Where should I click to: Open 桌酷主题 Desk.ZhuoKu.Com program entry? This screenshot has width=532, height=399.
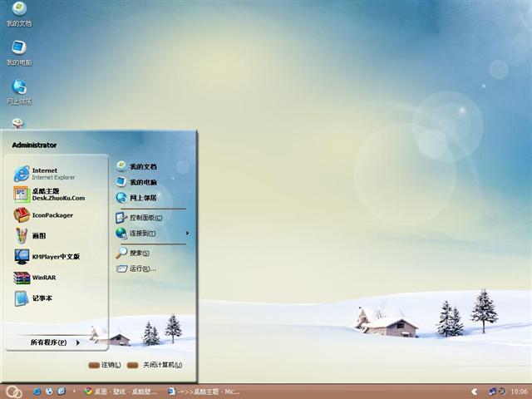tap(50, 195)
